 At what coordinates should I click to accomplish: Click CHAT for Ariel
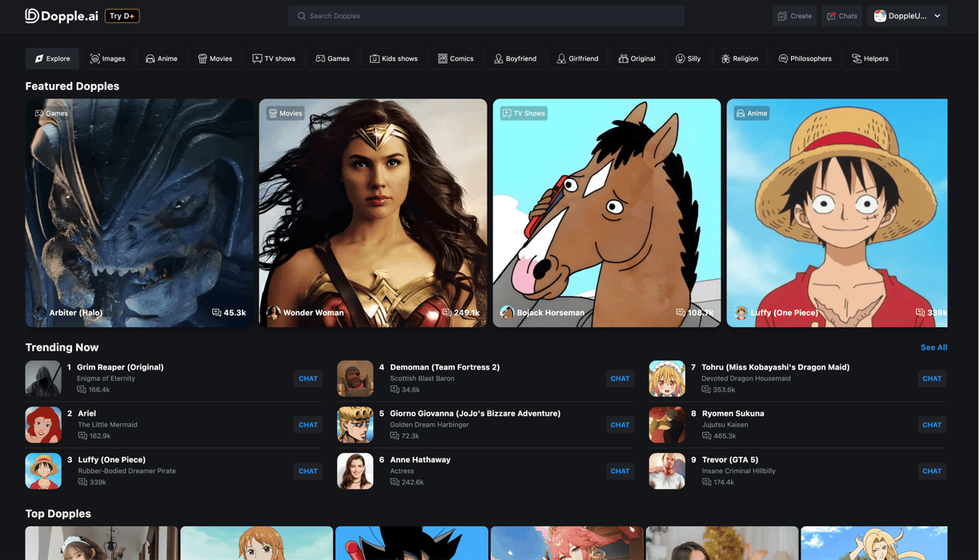(308, 425)
